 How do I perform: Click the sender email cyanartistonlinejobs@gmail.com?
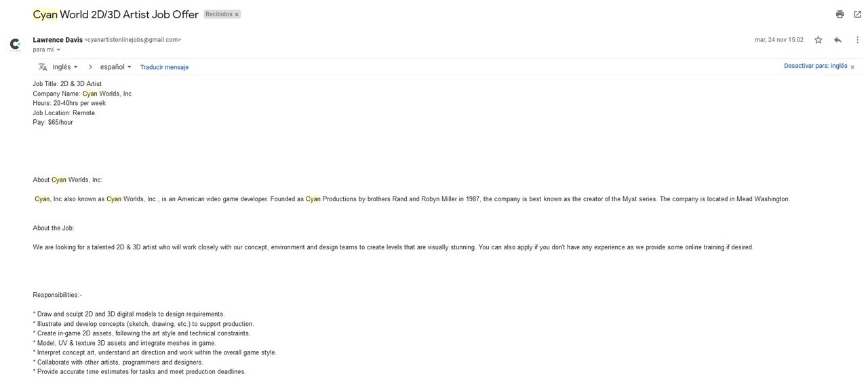point(133,40)
